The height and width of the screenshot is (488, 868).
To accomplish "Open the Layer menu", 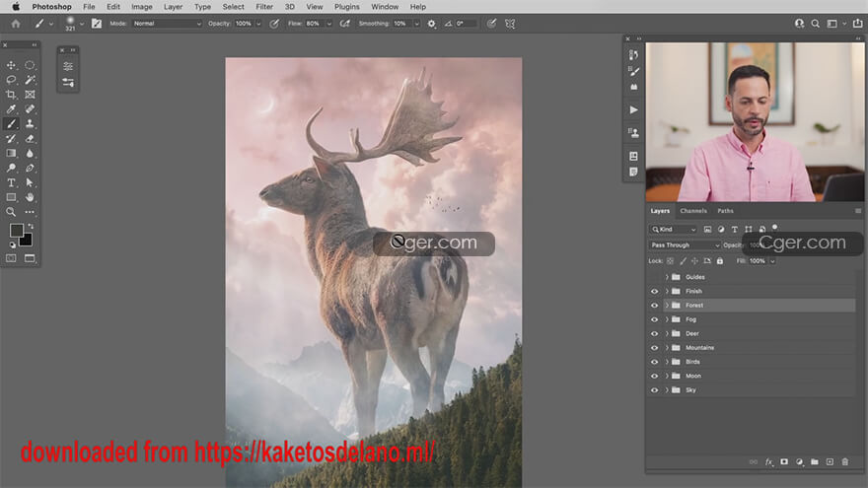I will [173, 7].
